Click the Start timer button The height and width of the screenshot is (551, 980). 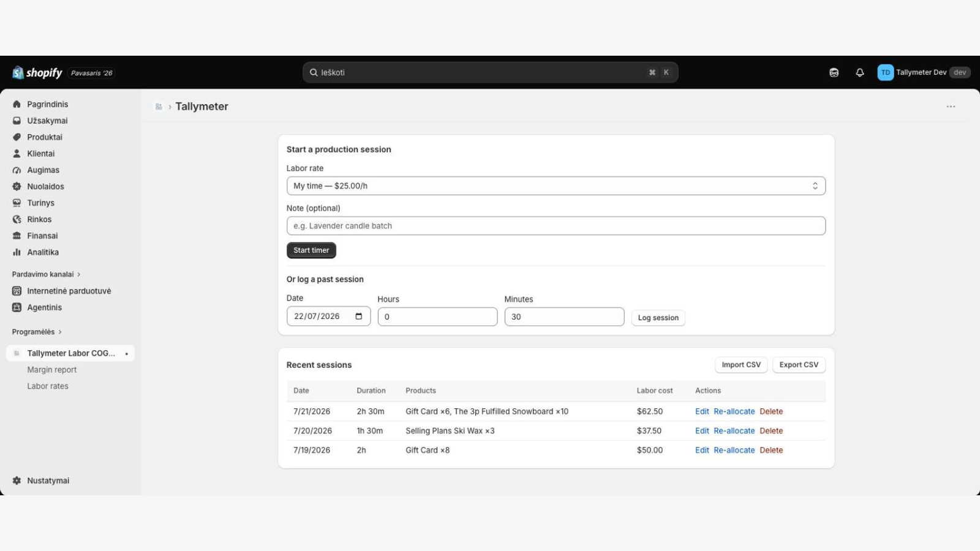311,250
